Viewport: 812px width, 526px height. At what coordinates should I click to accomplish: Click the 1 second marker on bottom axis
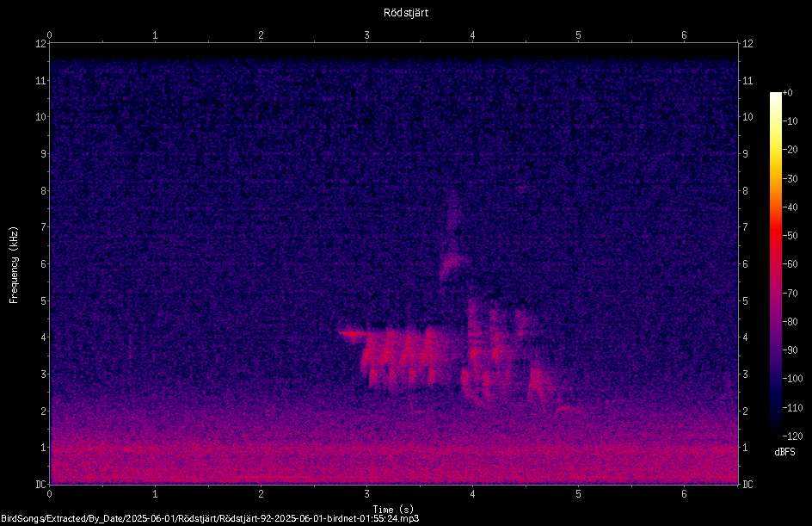click(x=155, y=494)
